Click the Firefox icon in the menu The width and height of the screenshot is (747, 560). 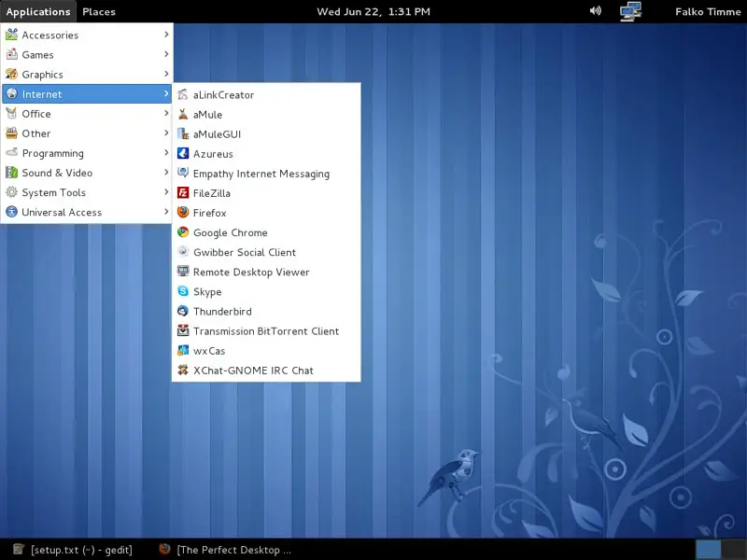tap(183, 213)
